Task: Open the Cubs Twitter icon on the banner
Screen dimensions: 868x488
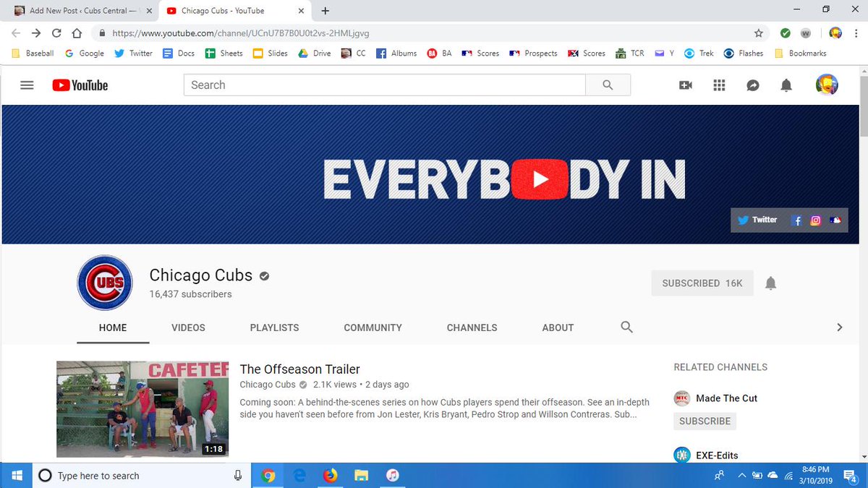Action: (x=743, y=220)
